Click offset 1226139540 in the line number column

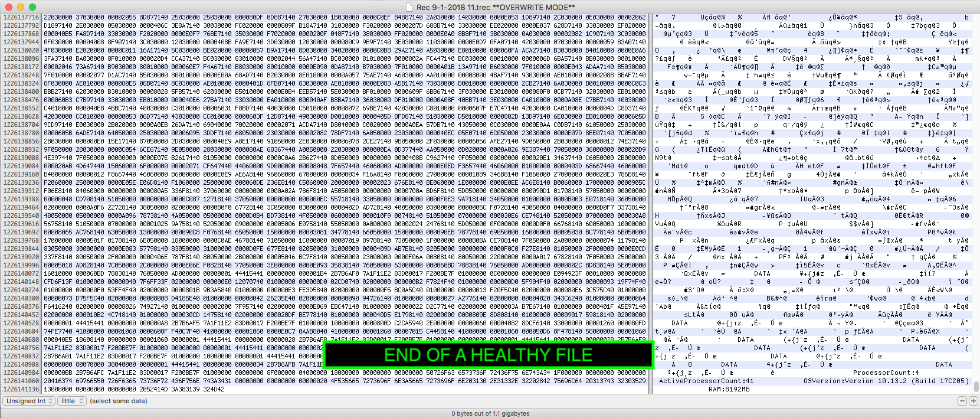coord(21,215)
